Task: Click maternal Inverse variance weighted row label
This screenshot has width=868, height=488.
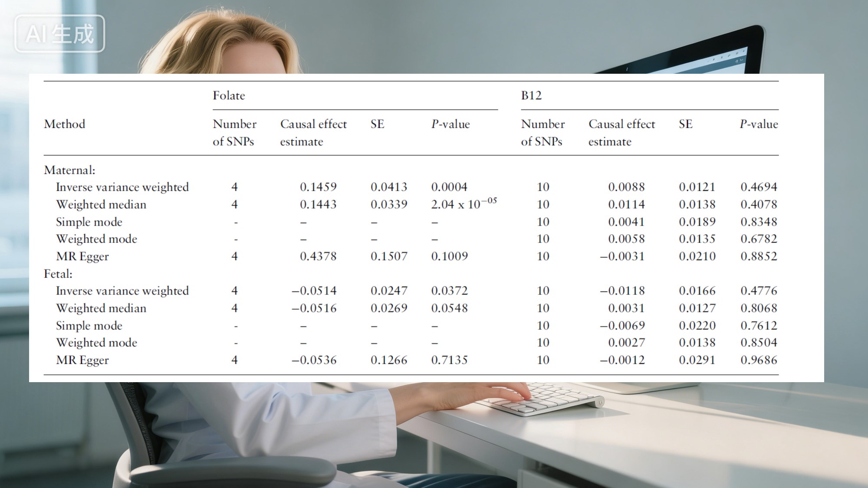Action: click(x=122, y=187)
